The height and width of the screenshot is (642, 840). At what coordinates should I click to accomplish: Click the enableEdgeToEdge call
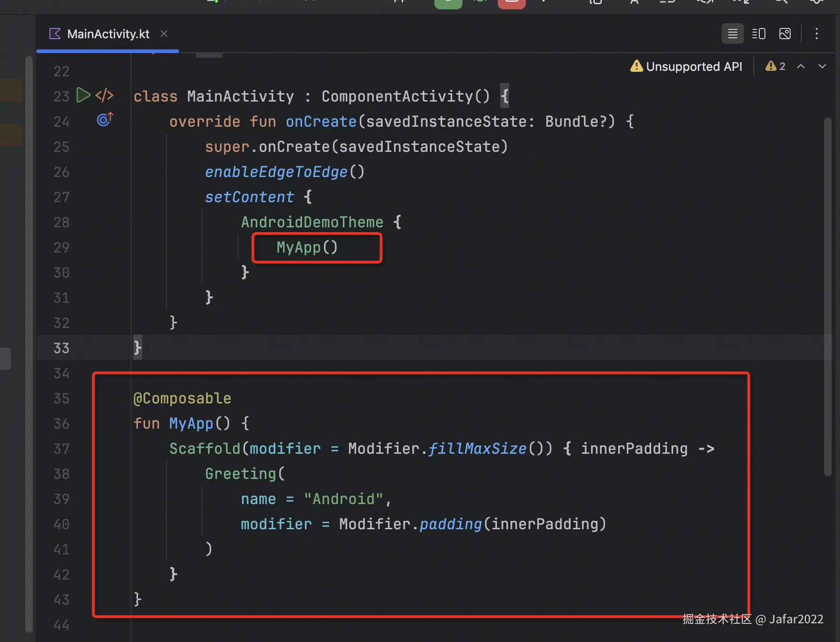click(276, 172)
